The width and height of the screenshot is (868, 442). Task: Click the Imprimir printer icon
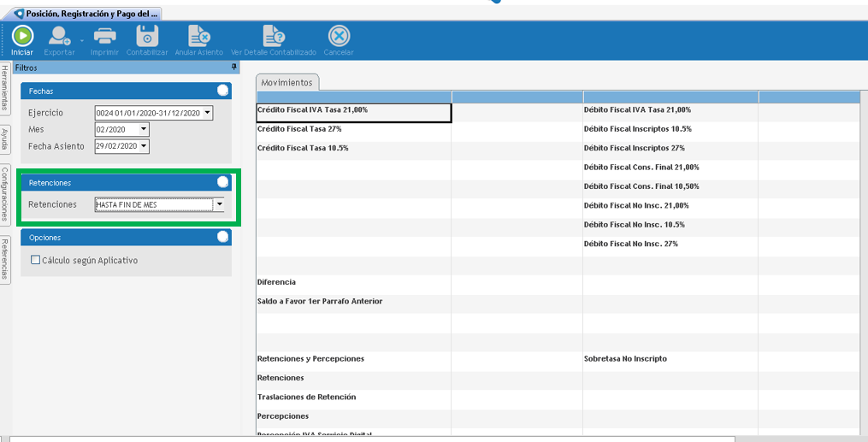[x=104, y=36]
